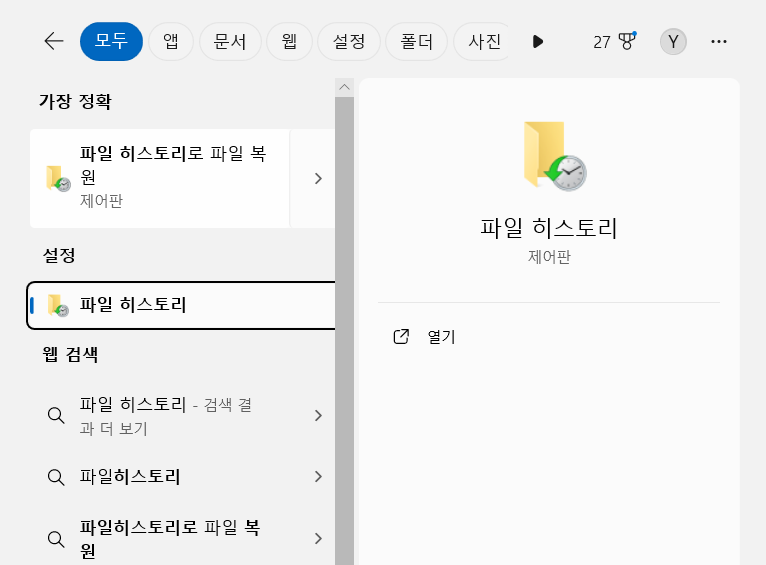Click the search icon beside 파일히스토리 suggestion

[56, 477]
